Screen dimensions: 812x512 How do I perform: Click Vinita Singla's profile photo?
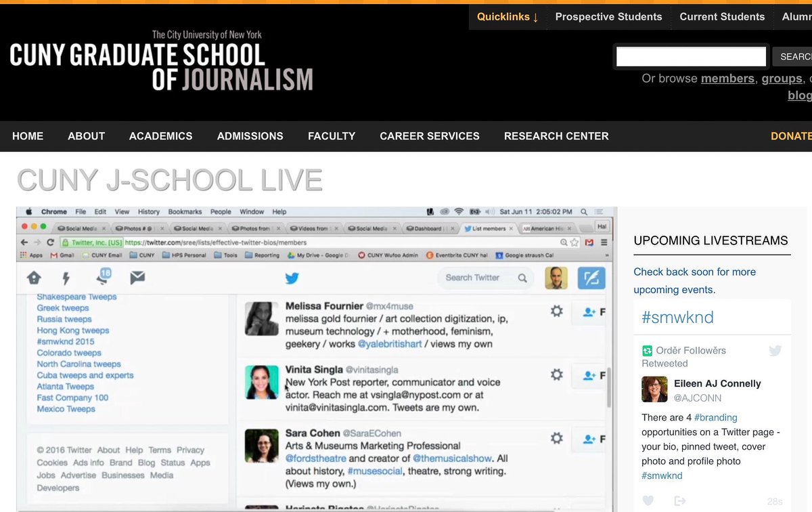coord(262,381)
